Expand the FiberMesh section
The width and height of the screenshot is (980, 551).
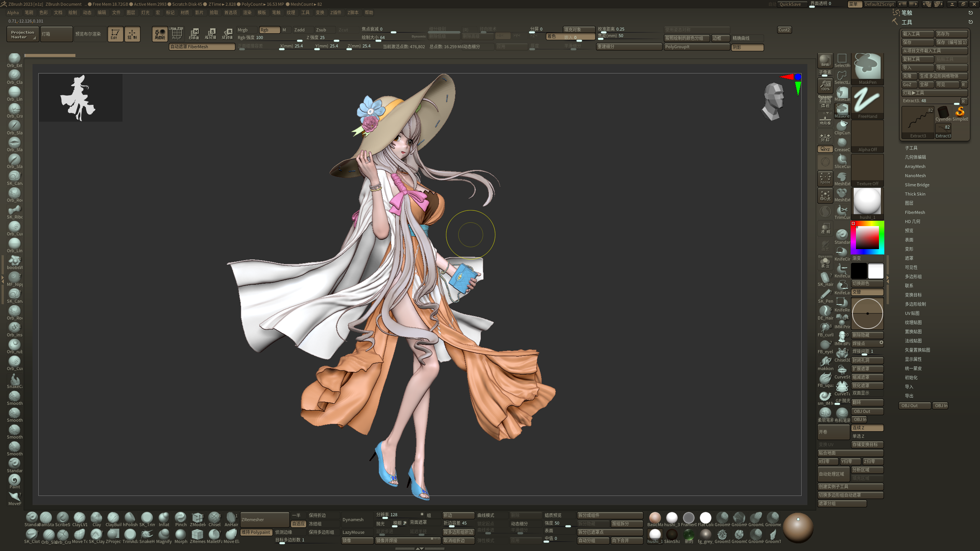[x=915, y=212]
